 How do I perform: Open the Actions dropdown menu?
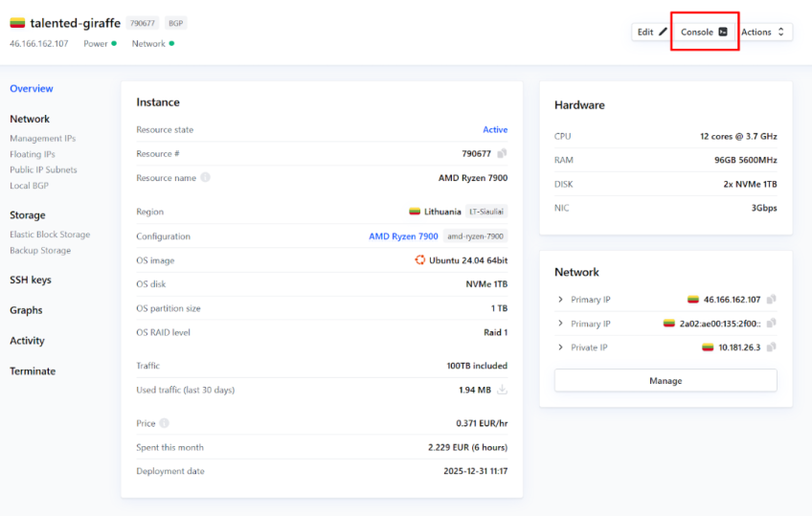[764, 32]
